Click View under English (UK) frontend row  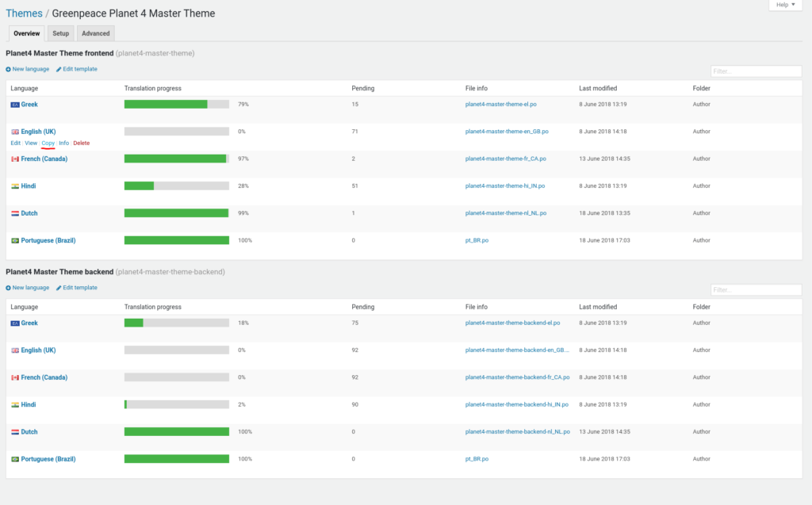(31, 143)
